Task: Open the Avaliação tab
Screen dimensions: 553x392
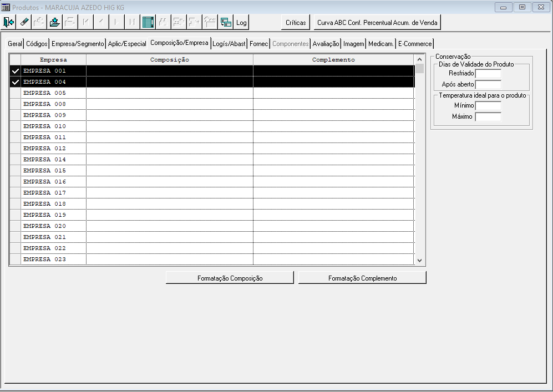Action: pos(326,44)
